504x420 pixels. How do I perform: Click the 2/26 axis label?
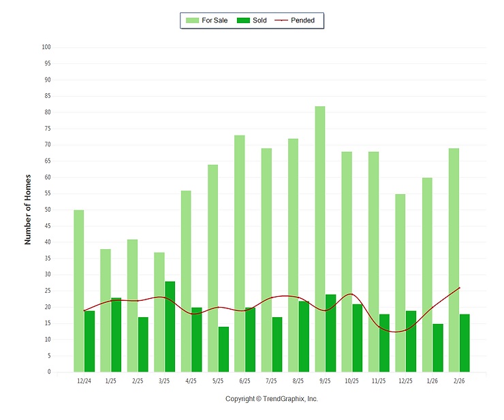[x=459, y=381]
